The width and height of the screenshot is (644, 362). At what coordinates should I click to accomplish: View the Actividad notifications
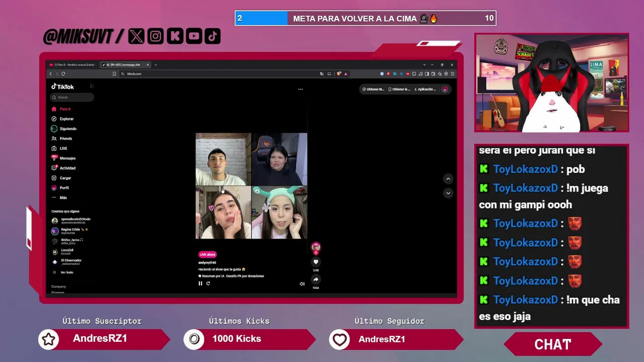pyautogui.click(x=63, y=168)
